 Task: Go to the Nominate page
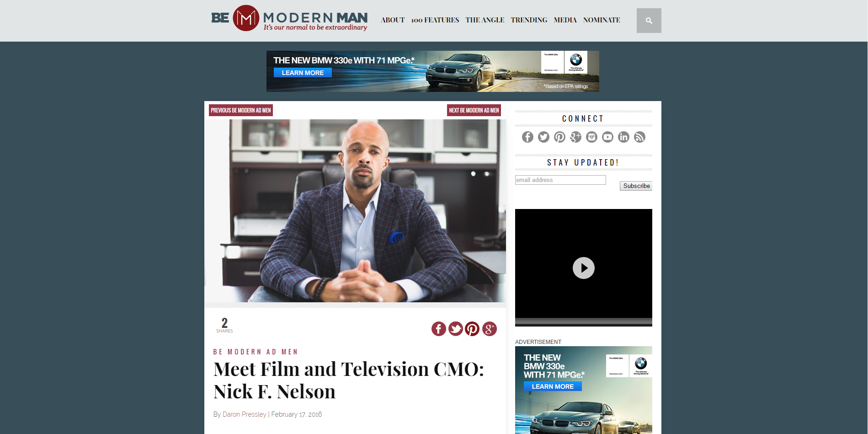point(602,20)
